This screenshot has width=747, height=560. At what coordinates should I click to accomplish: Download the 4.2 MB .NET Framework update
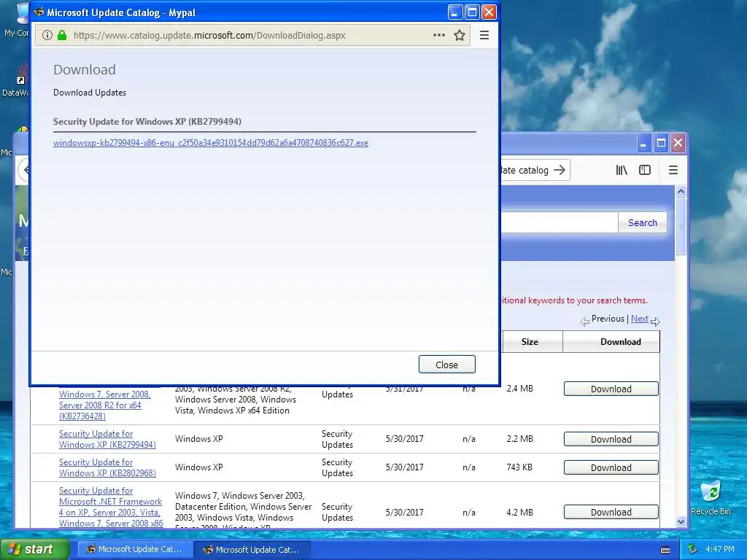611,513
